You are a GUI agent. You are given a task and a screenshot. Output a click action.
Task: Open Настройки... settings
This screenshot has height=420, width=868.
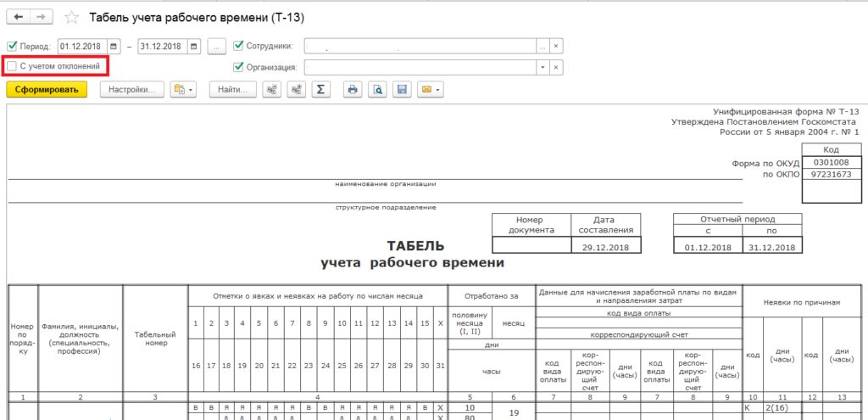coord(131,89)
